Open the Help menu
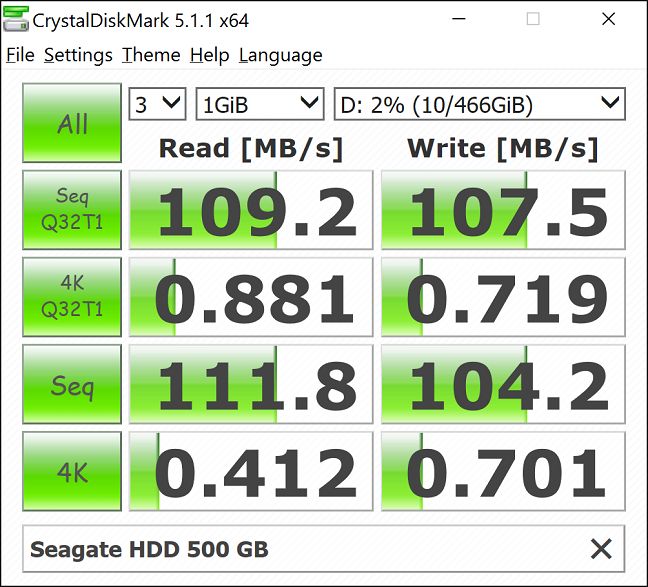 click(209, 55)
